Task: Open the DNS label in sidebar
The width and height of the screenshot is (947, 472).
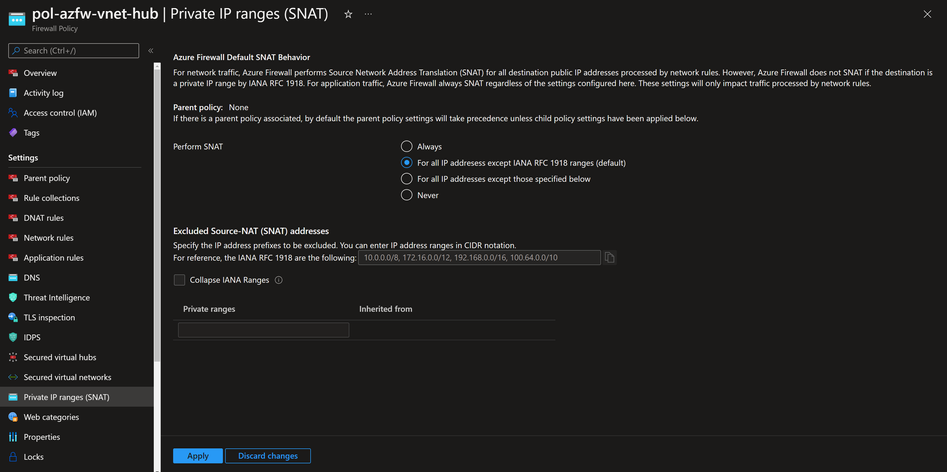Action: click(x=31, y=278)
